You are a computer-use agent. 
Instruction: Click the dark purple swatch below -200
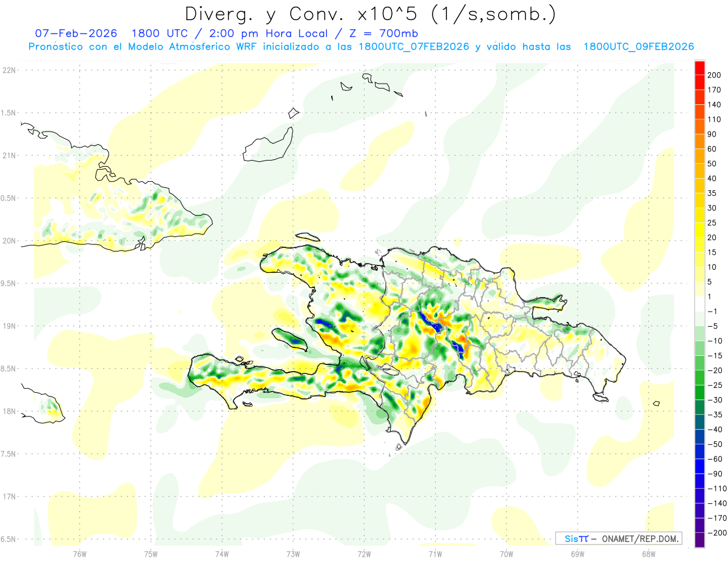(x=699, y=540)
